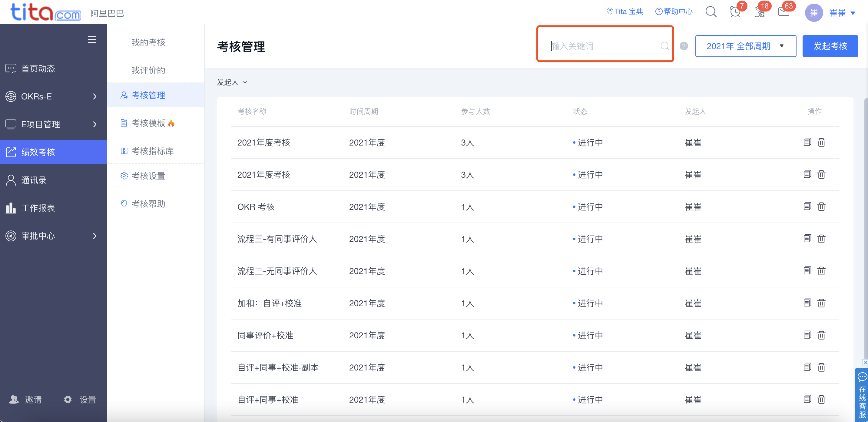Open the OKR 考核 assessment name
Screen dimensions: 868x422
pyautogui.click(x=256, y=207)
